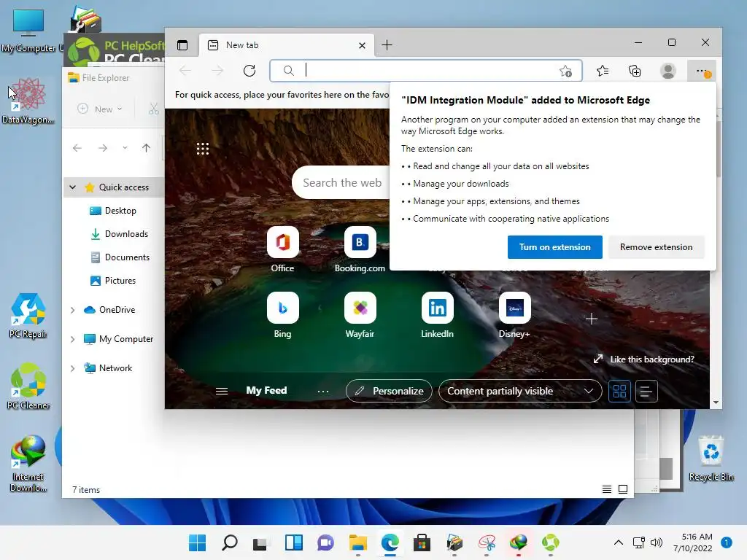Viewport: 747px width, 560px height.
Task: Click the Edge address bar
Action: 425,71
